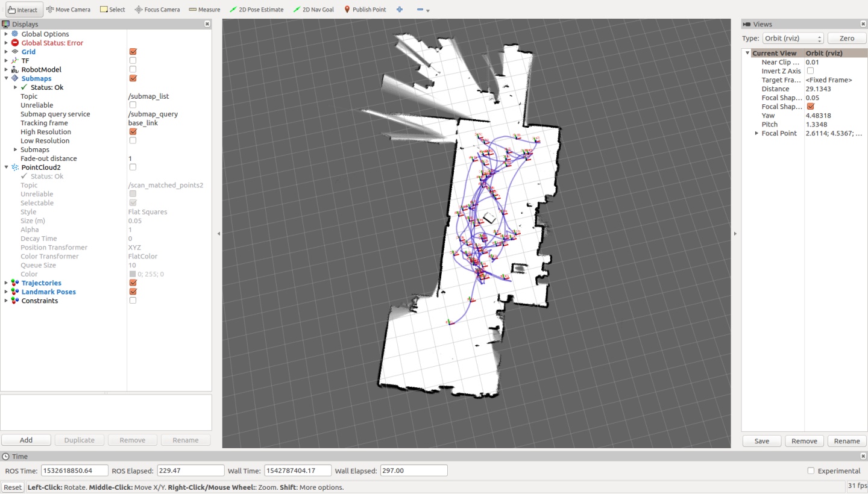
Task: Click the ROS Time input field
Action: [75, 471]
